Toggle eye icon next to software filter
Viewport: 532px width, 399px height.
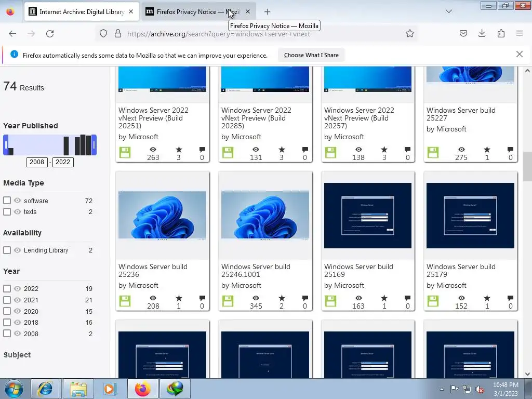coord(17,201)
